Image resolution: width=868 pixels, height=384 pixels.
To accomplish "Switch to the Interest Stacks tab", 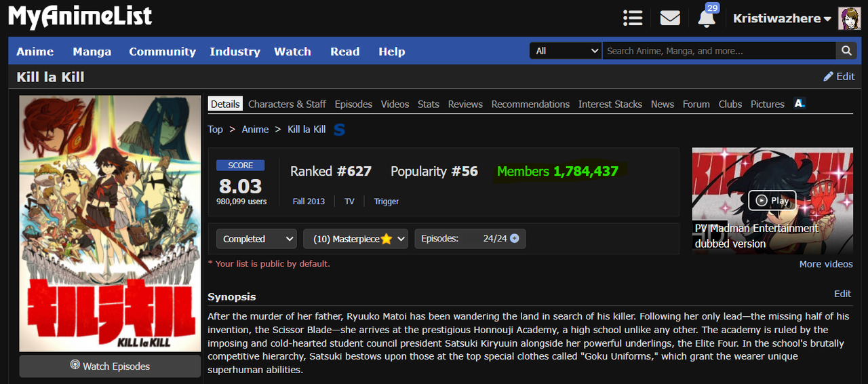I will [x=610, y=104].
